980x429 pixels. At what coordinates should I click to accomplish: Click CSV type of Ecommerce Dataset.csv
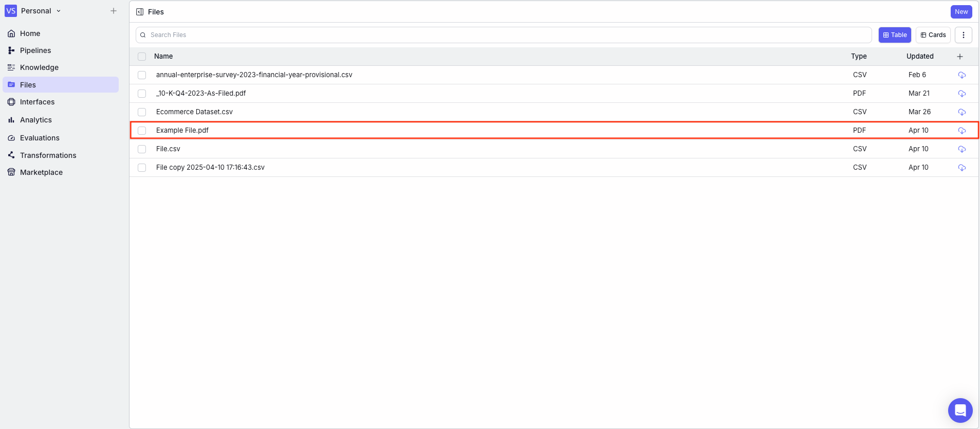coord(860,112)
